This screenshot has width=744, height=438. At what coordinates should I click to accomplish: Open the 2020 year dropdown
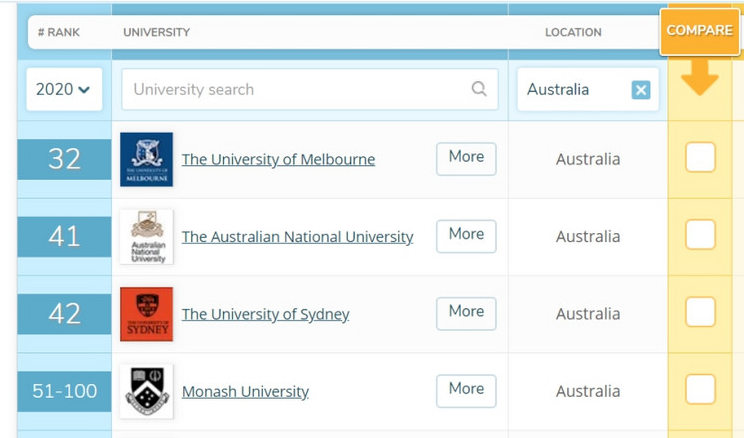coord(63,89)
